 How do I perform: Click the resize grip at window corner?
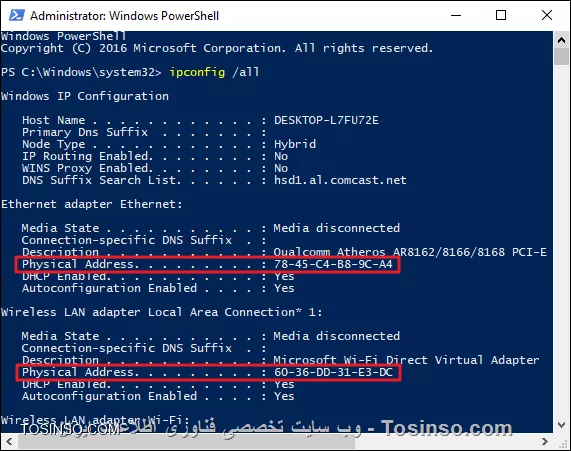tap(562, 442)
